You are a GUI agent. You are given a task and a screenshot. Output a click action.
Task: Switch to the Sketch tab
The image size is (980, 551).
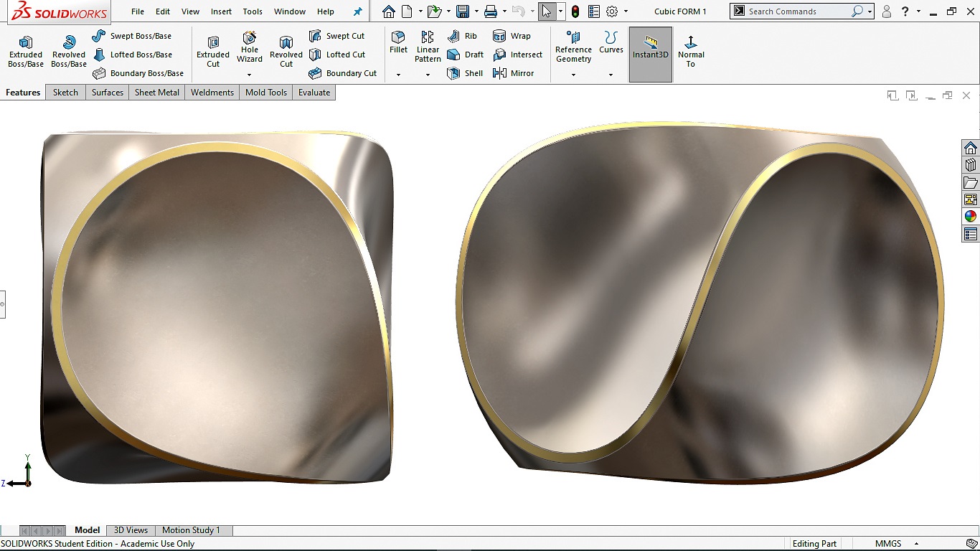pos(65,93)
